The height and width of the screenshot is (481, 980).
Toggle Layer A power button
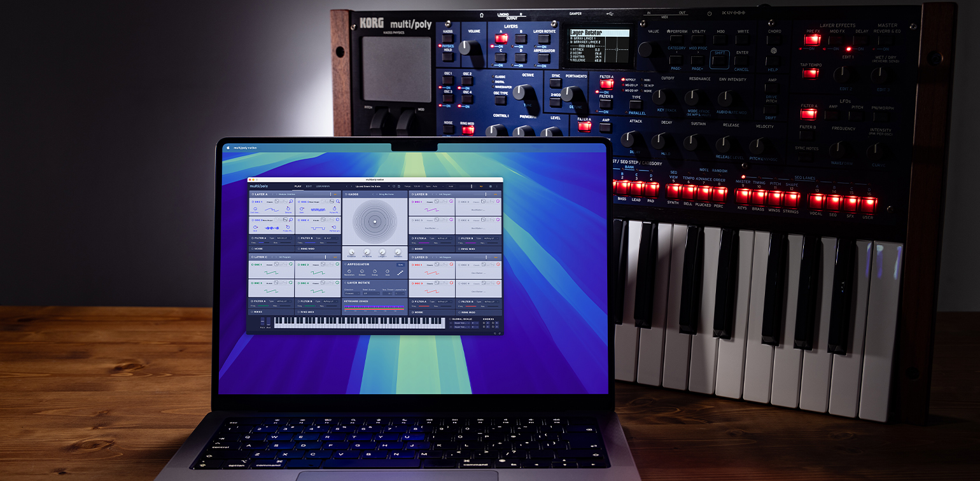253,194
